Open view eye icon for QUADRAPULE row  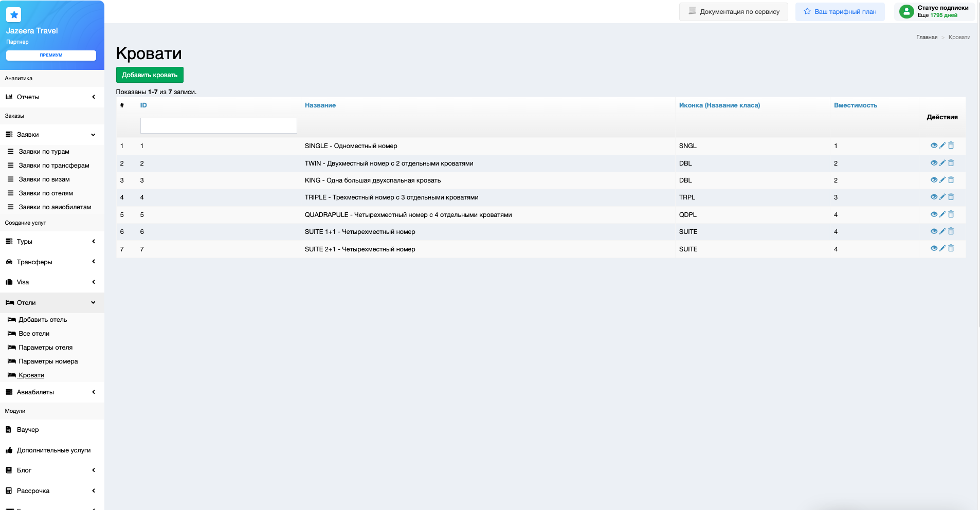pos(934,214)
